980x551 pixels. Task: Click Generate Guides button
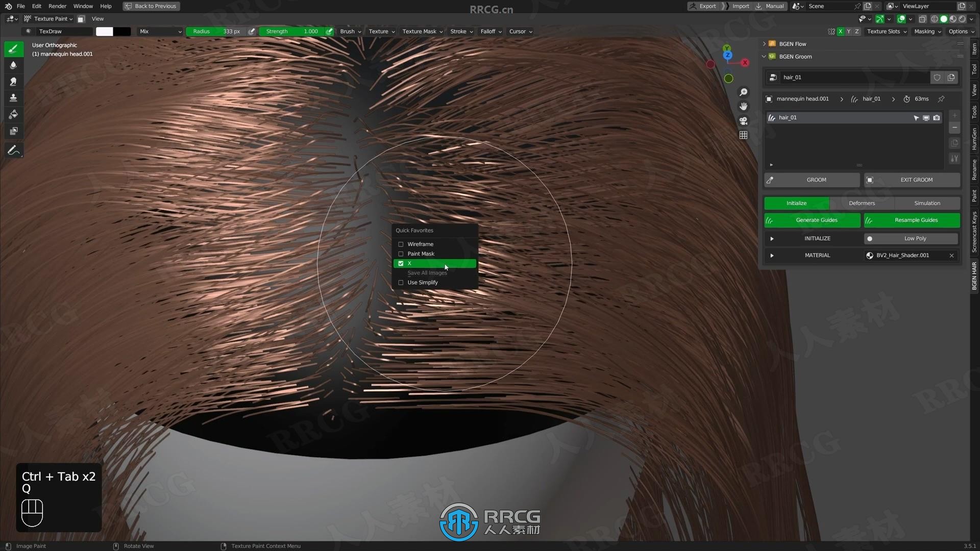812,220
